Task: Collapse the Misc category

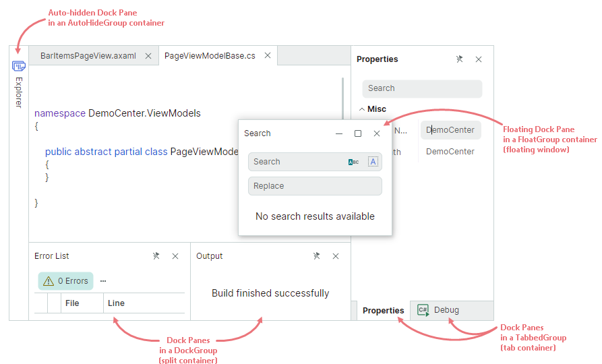Action: click(x=361, y=109)
